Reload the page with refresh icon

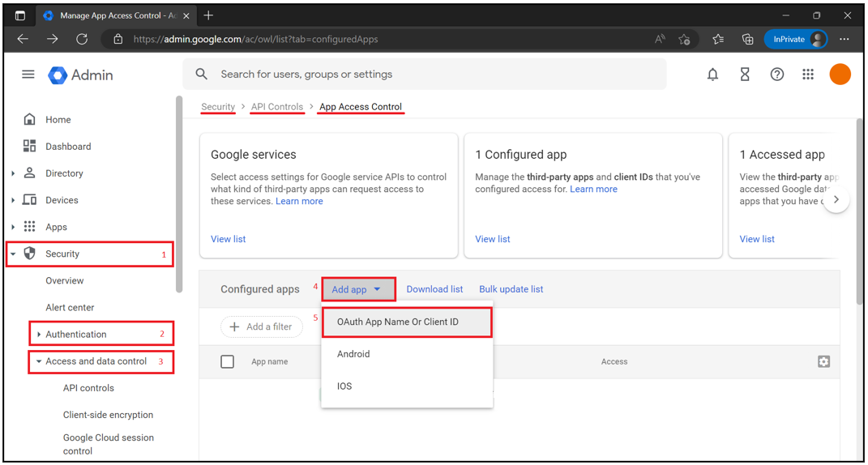[x=82, y=39]
